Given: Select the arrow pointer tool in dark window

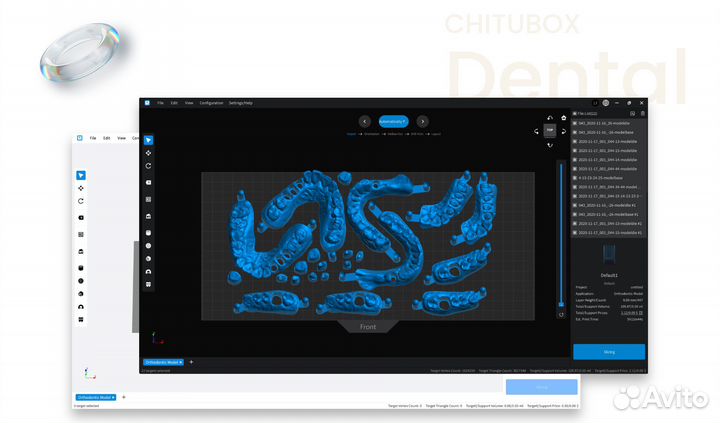Looking at the screenshot, I should click(148, 140).
